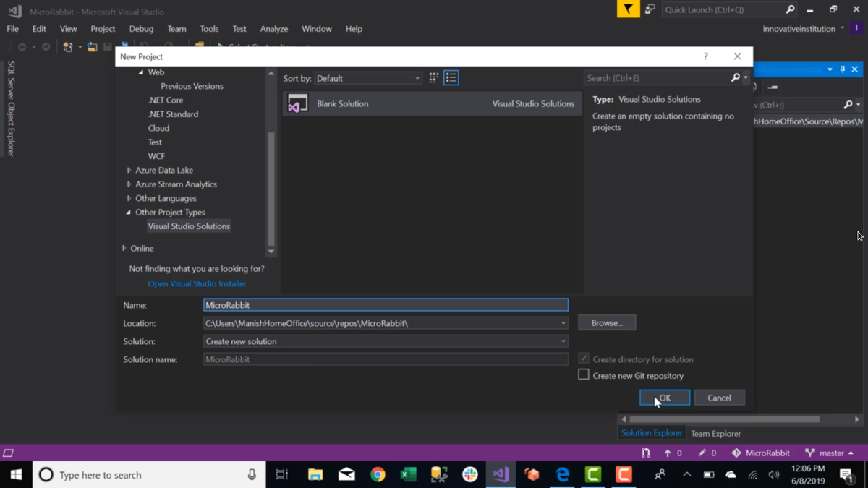Open the SQL Server Object Explorer side tab

tap(11, 108)
